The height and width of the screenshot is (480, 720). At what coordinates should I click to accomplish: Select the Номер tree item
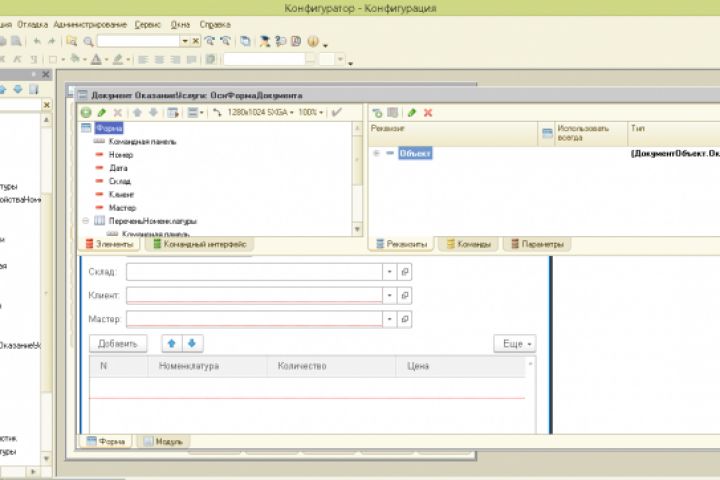click(x=121, y=155)
